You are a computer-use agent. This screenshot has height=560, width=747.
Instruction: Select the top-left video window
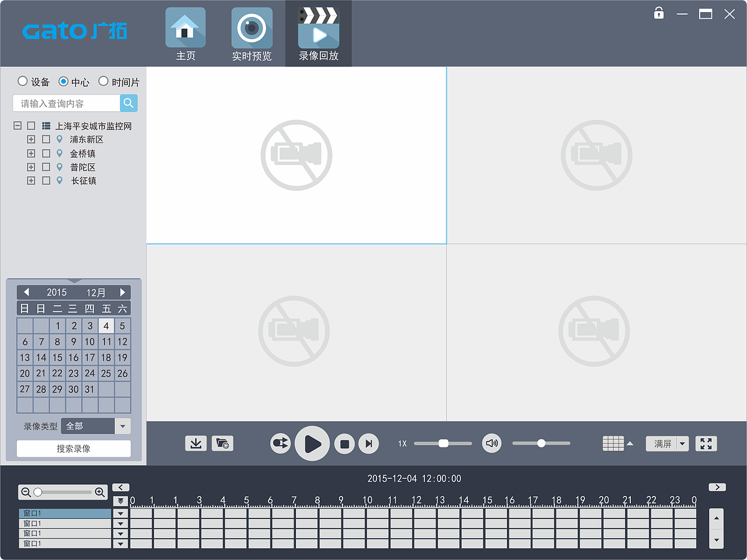tap(296, 155)
